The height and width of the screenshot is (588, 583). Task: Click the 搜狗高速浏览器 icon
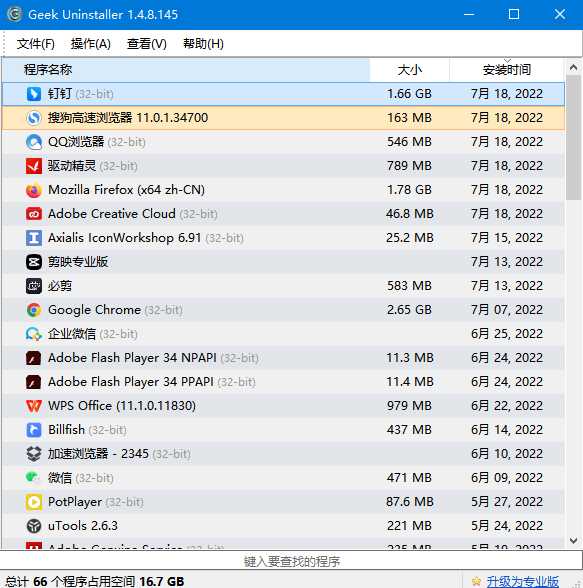coord(34,118)
